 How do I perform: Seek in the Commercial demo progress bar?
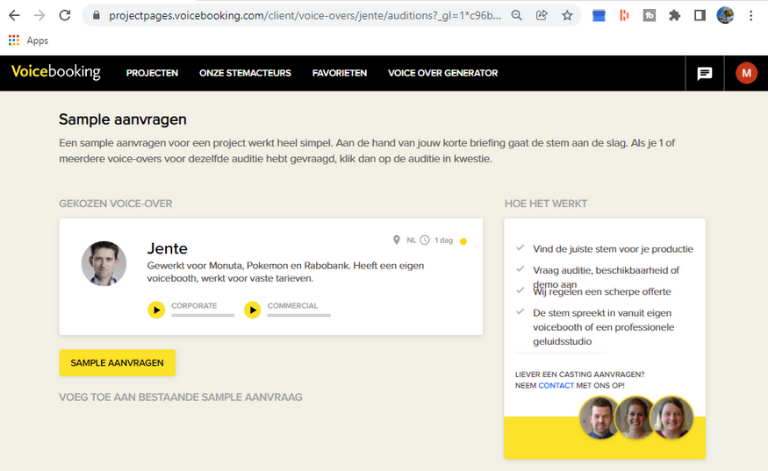click(299, 316)
